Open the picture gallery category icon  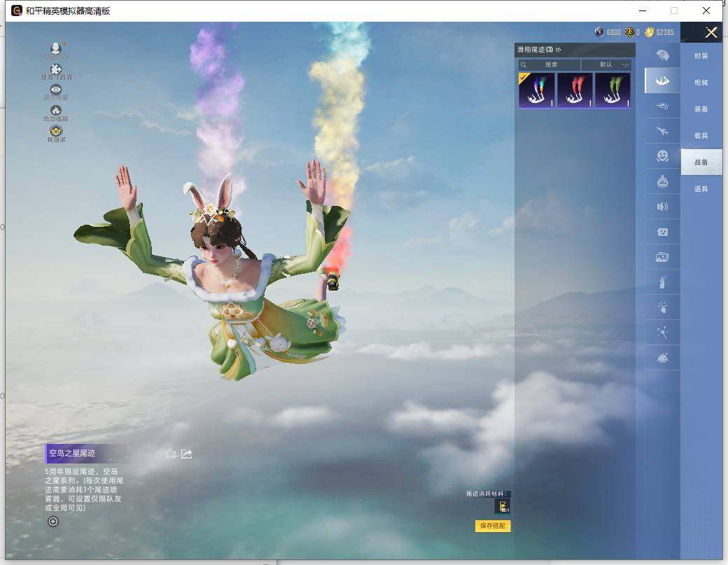[662, 257]
